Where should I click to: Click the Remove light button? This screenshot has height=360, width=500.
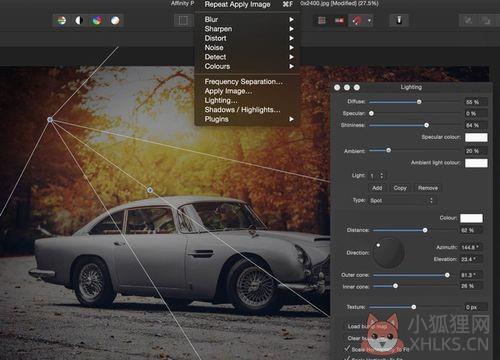pos(428,188)
